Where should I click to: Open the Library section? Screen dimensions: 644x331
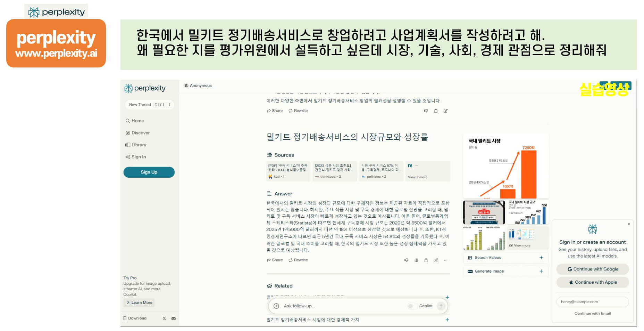136,145
